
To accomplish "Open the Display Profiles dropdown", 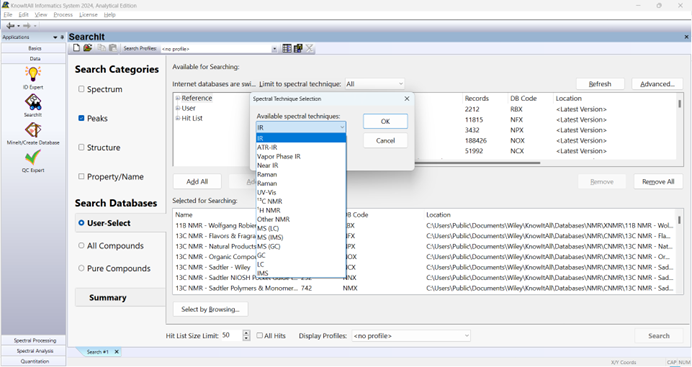I will tap(411, 336).
